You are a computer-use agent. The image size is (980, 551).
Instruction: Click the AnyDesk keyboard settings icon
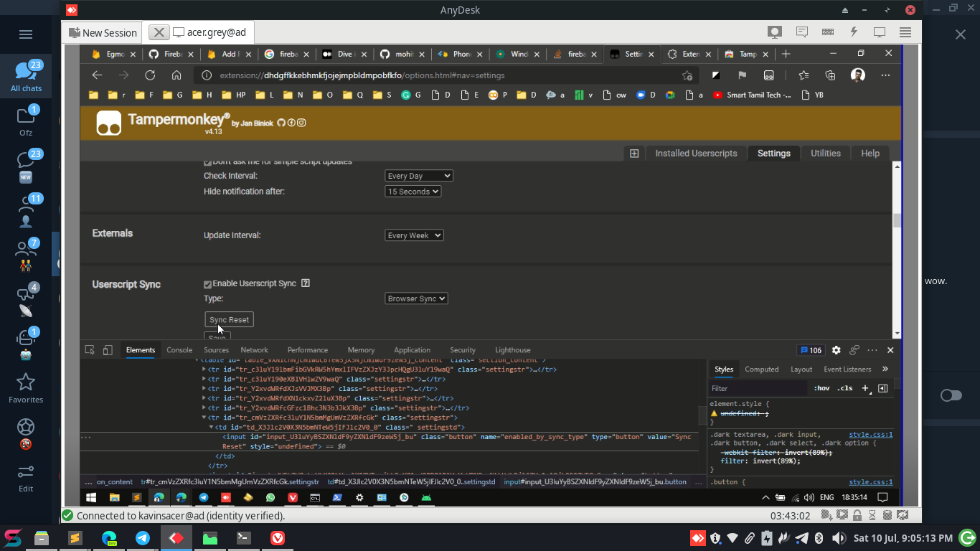827,32
